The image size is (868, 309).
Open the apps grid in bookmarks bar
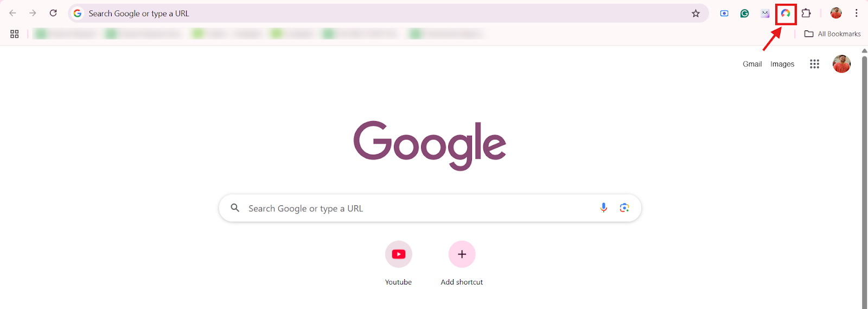click(15, 34)
